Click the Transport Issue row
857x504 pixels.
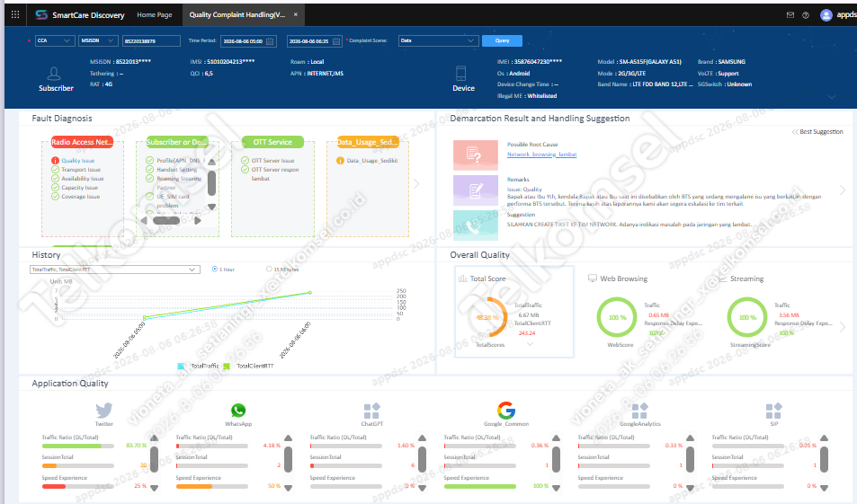pyautogui.click(x=76, y=169)
